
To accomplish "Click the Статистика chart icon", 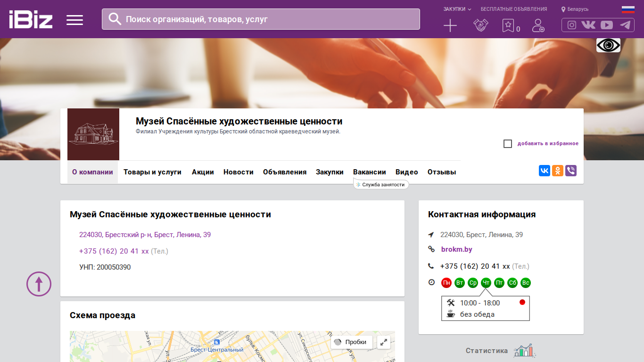I will click(525, 350).
